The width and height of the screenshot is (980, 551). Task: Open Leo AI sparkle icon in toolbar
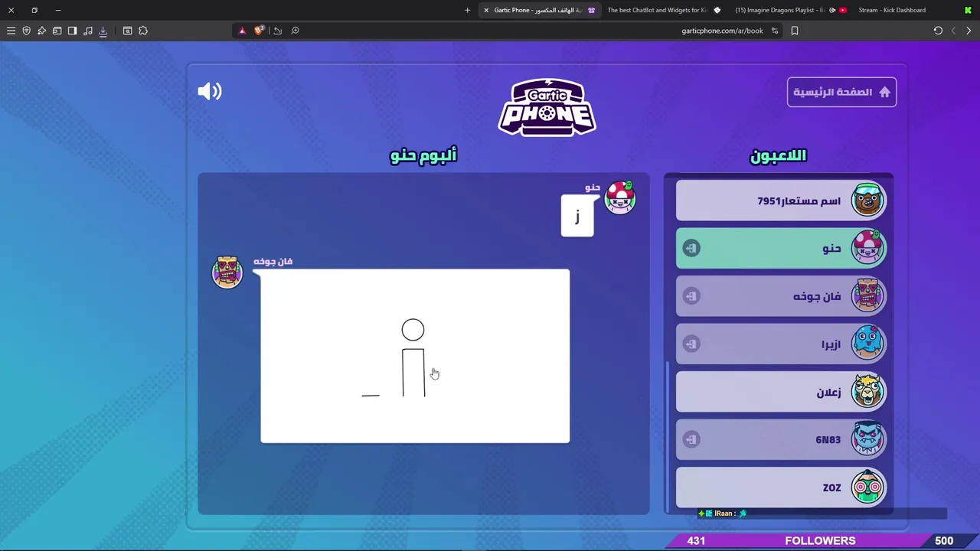[41, 31]
